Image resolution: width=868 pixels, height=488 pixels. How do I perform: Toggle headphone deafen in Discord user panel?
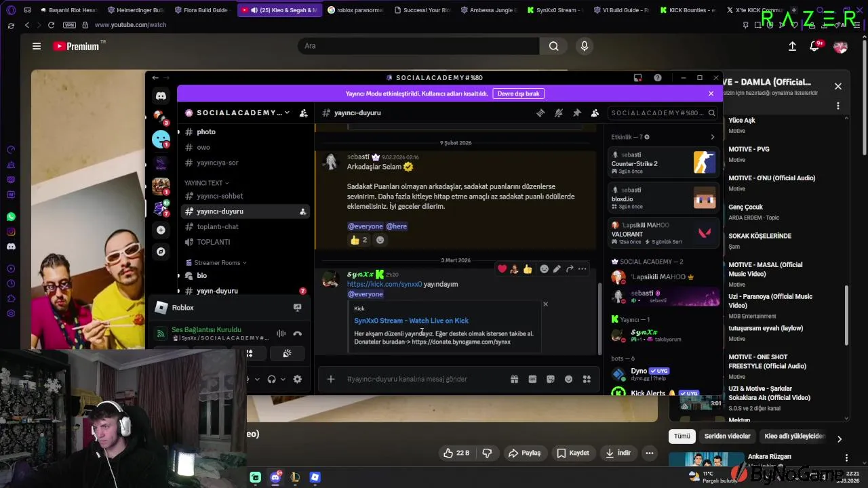click(x=272, y=380)
